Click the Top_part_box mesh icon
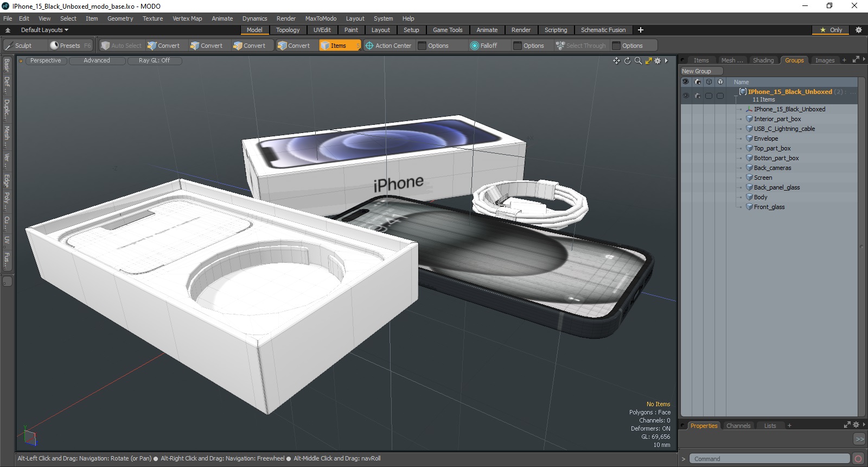This screenshot has width=868, height=467. tap(749, 148)
